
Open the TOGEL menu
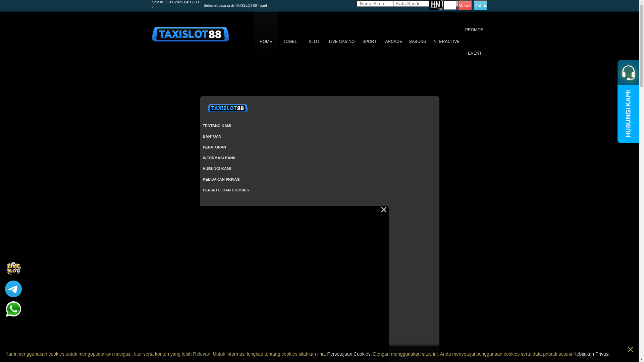click(x=290, y=42)
